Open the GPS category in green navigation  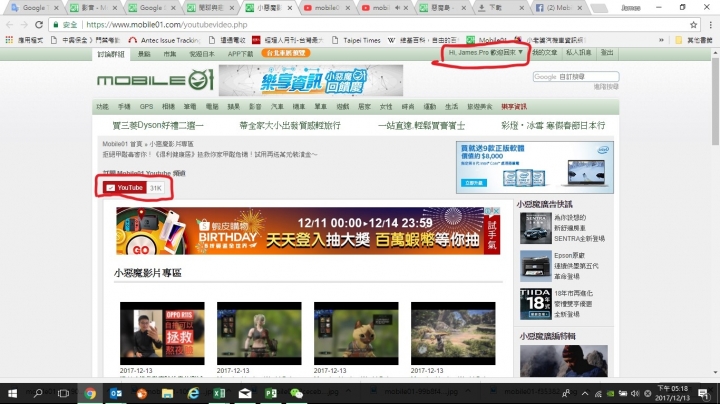pos(146,107)
